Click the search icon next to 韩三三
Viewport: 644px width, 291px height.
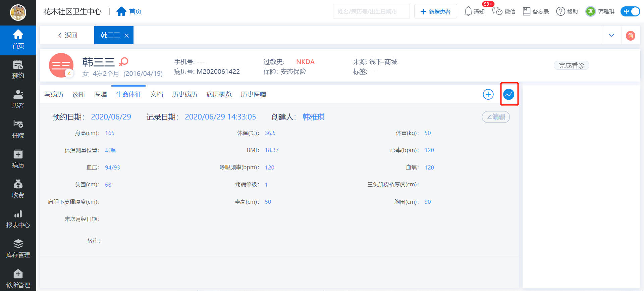(x=124, y=61)
